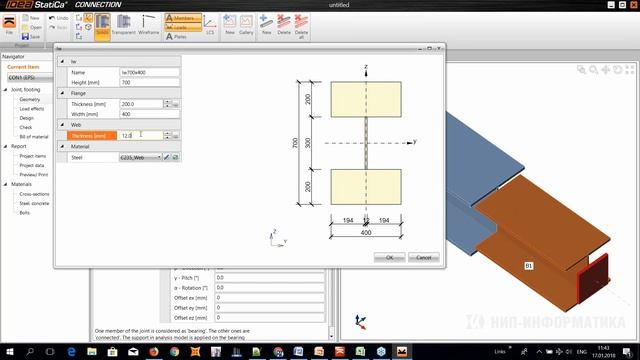Screen dimensions: 640x360
Task: Open Bolts in the navigator
Action: click(24, 213)
